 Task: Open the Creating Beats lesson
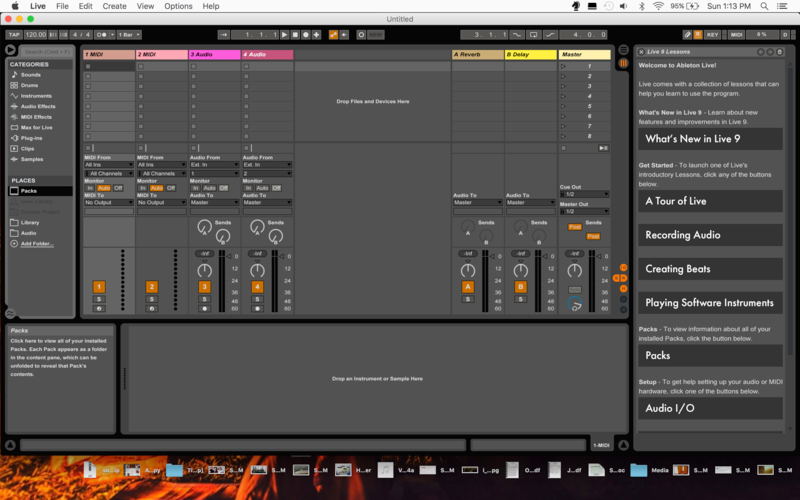pos(710,269)
